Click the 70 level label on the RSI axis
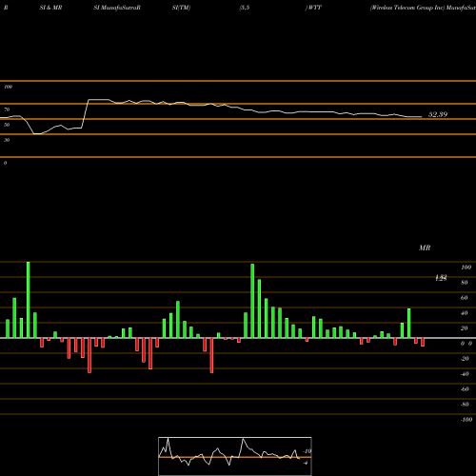The height and width of the screenshot is (476, 476). (7, 109)
